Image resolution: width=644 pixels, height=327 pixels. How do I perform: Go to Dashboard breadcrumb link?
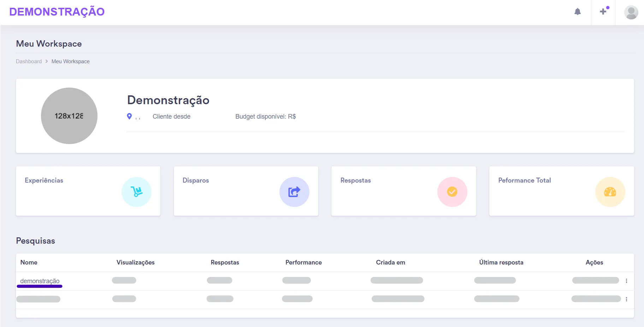[x=29, y=61]
